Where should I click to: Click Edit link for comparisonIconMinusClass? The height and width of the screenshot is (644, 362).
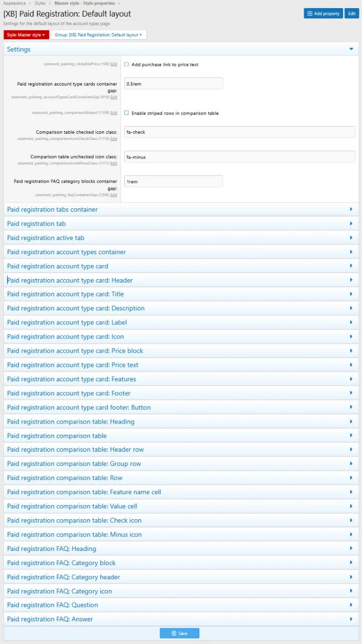pyautogui.click(x=114, y=163)
